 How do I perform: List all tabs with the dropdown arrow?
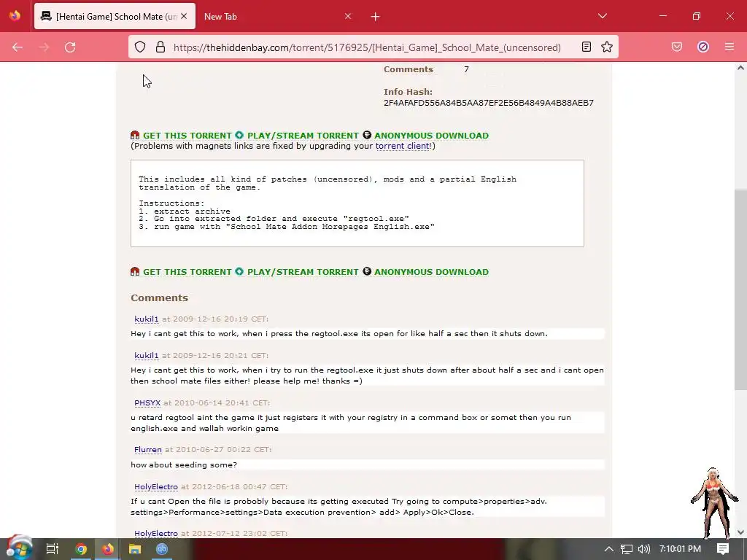coord(602,16)
